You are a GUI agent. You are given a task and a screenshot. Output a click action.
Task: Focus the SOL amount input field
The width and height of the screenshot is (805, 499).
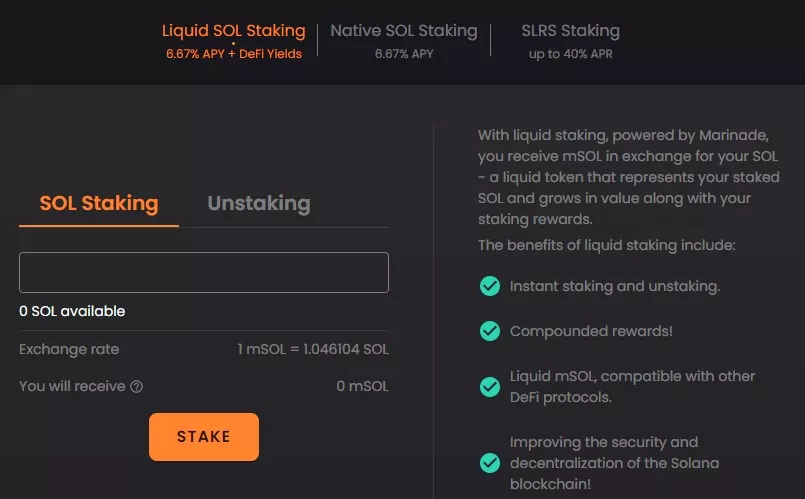(204, 273)
